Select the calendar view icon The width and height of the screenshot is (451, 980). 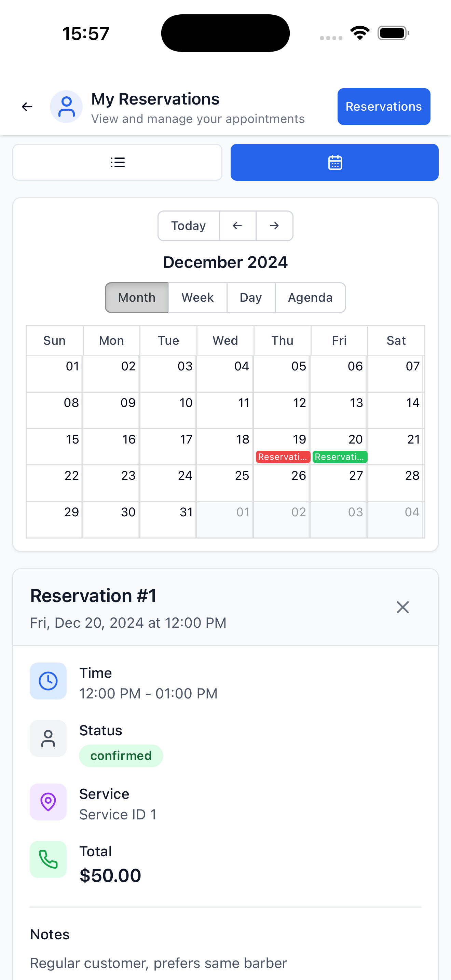[x=334, y=162]
